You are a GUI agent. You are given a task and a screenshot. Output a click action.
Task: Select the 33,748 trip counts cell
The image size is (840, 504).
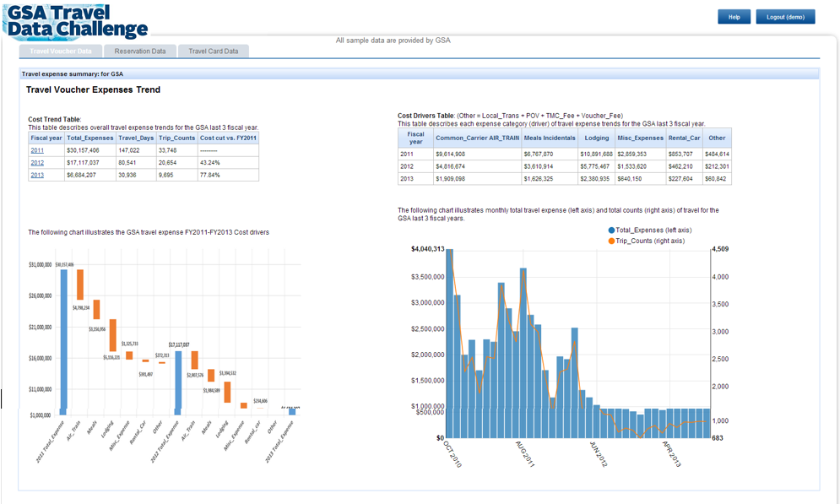176,150
